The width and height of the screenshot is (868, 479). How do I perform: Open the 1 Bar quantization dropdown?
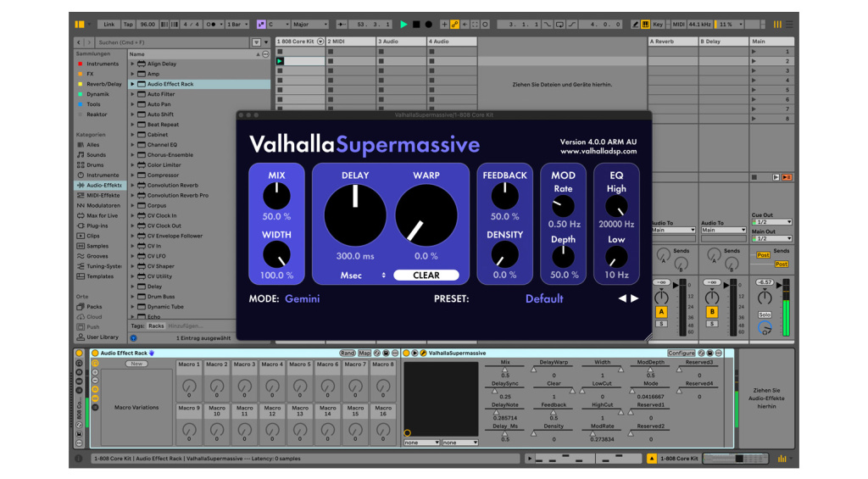click(237, 25)
